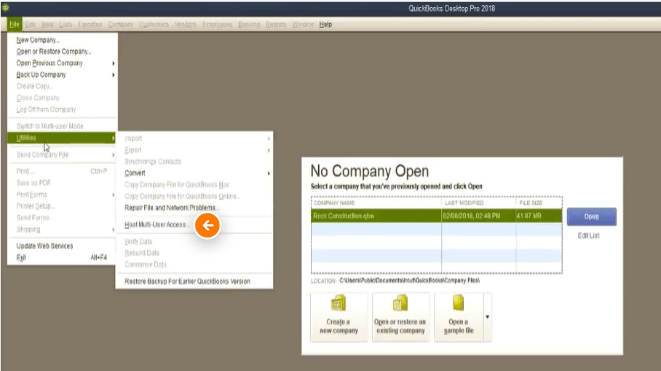Screen dimensions: 661x371
Task: Click the orange back-arrow circle icon
Action: coord(207,226)
